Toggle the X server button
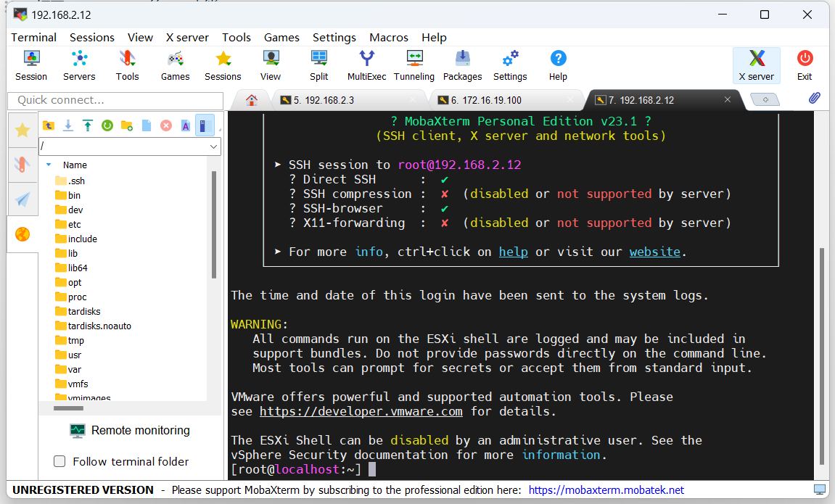The height and width of the screenshot is (504, 835). (x=756, y=65)
